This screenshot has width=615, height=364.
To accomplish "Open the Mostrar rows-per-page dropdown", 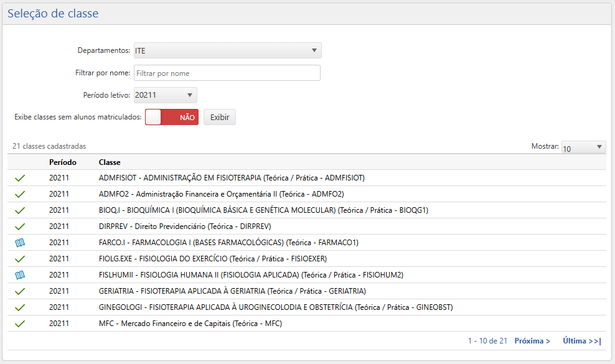I will click(x=584, y=147).
